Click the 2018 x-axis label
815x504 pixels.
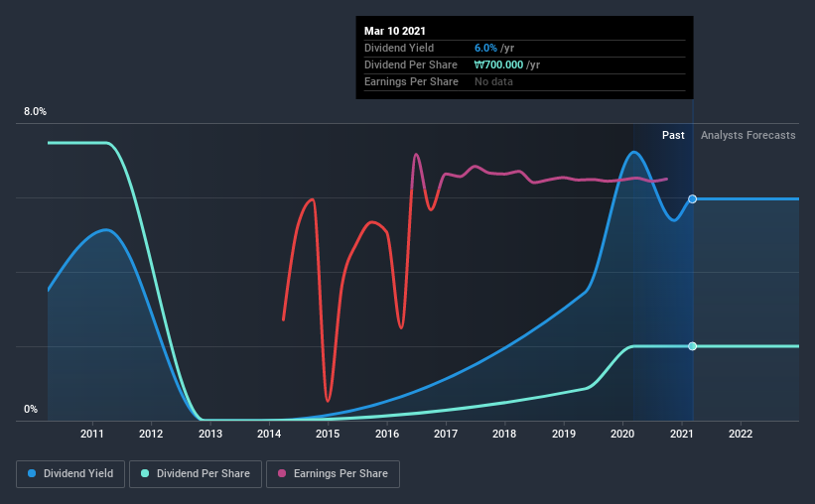[504, 434]
